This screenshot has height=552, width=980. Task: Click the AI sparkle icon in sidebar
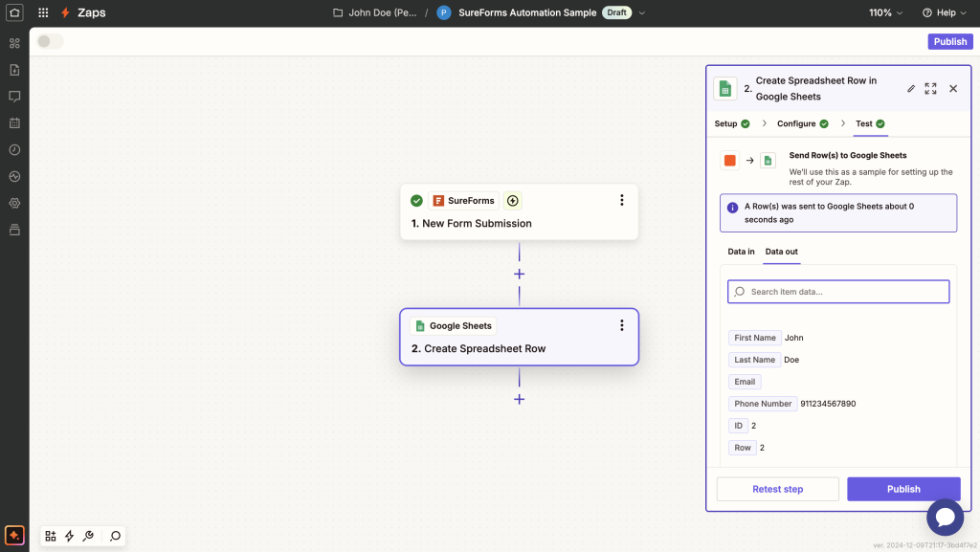click(14, 536)
